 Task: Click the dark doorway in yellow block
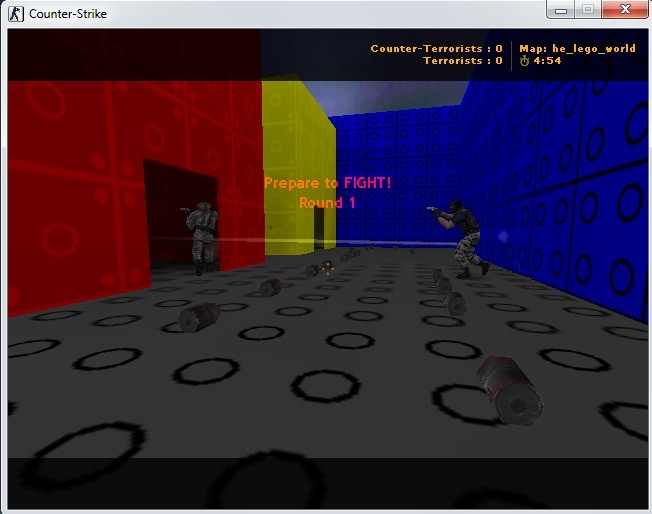click(319, 227)
